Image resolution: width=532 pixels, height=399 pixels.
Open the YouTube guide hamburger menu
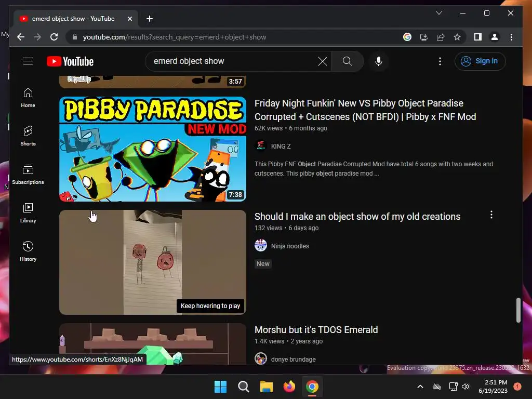tap(28, 61)
